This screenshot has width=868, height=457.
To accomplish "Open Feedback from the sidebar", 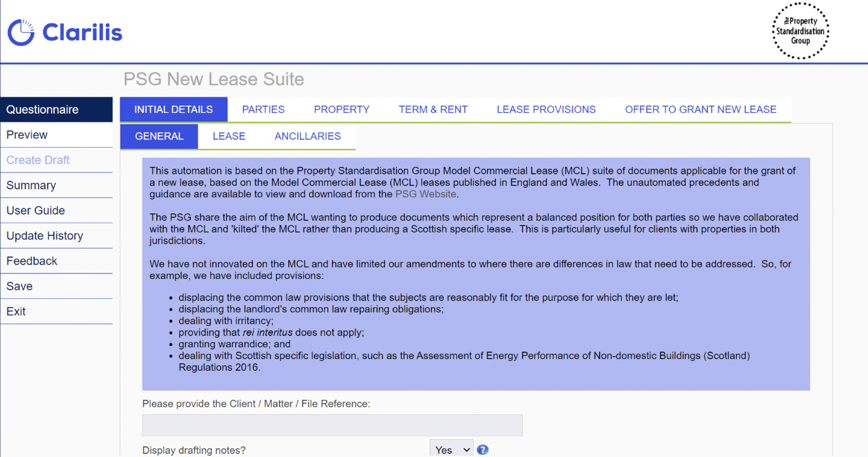I will pos(56,261).
